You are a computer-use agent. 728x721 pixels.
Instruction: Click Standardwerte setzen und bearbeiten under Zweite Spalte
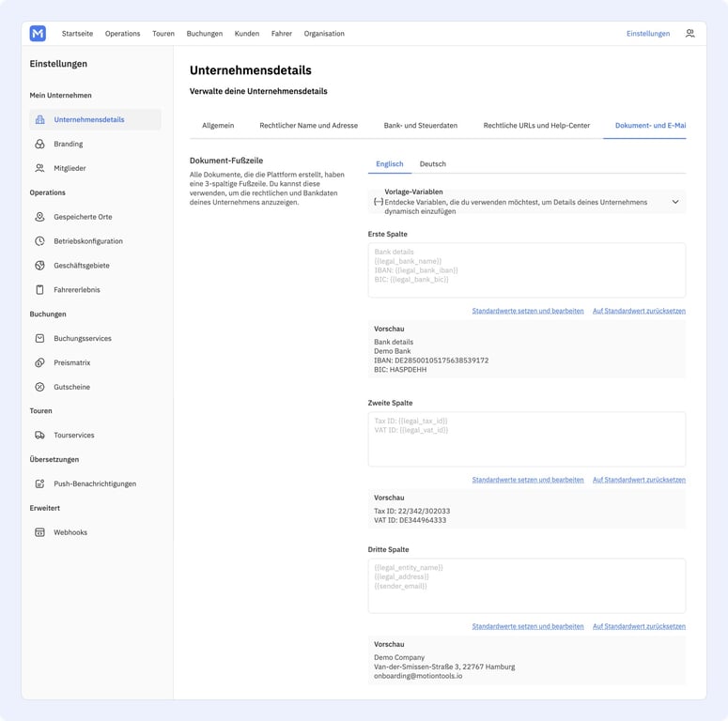coord(528,480)
